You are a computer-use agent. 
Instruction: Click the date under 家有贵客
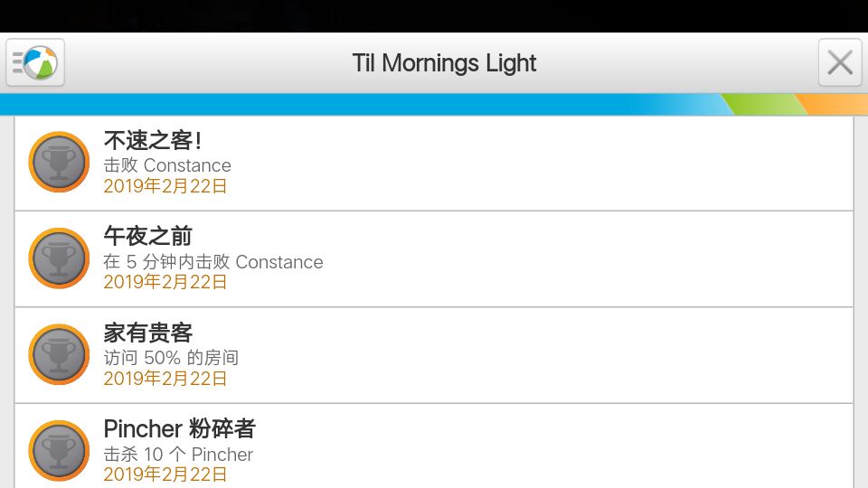[x=165, y=379]
